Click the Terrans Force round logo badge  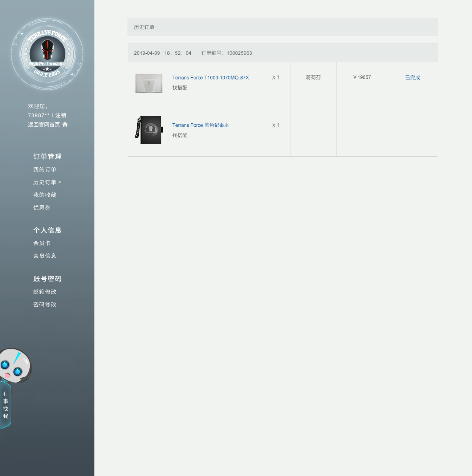47,54
